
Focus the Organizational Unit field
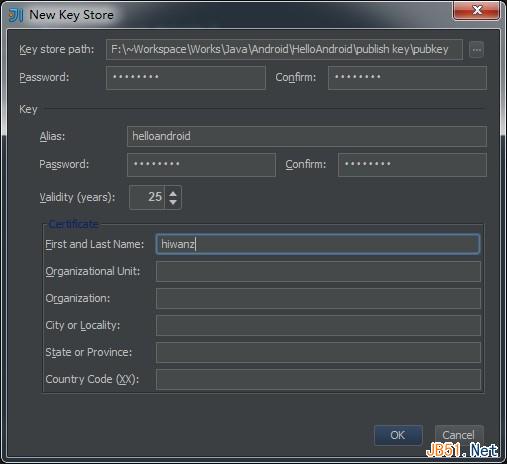pos(318,271)
